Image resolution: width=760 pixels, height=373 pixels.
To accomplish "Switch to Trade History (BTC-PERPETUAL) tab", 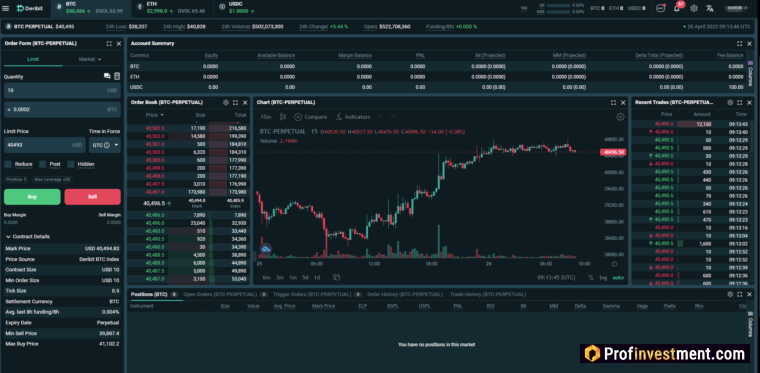I will (x=488, y=295).
